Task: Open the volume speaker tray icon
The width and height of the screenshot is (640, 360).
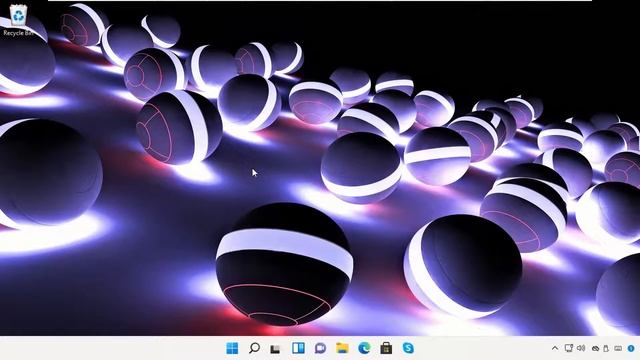Action: (581, 348)
